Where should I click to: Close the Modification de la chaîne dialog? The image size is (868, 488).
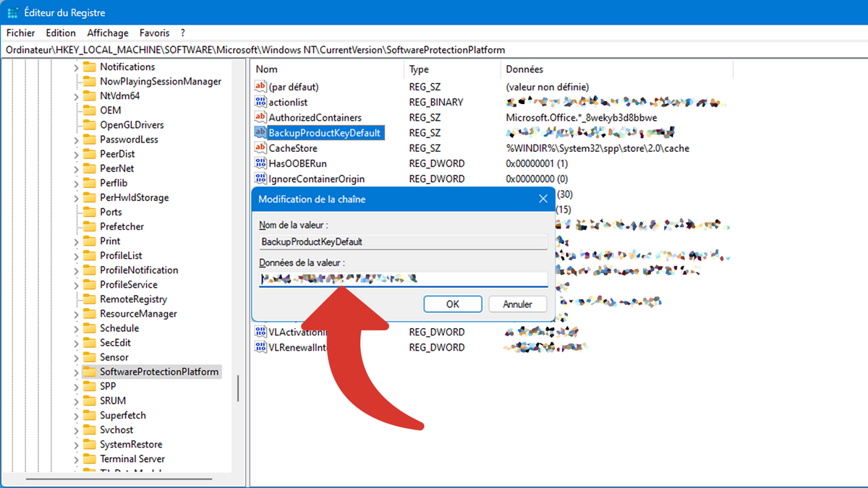click(543, 199)
